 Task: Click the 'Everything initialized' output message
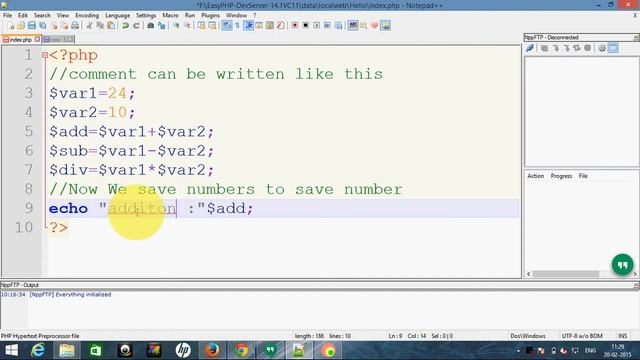(x=83, y=294)
